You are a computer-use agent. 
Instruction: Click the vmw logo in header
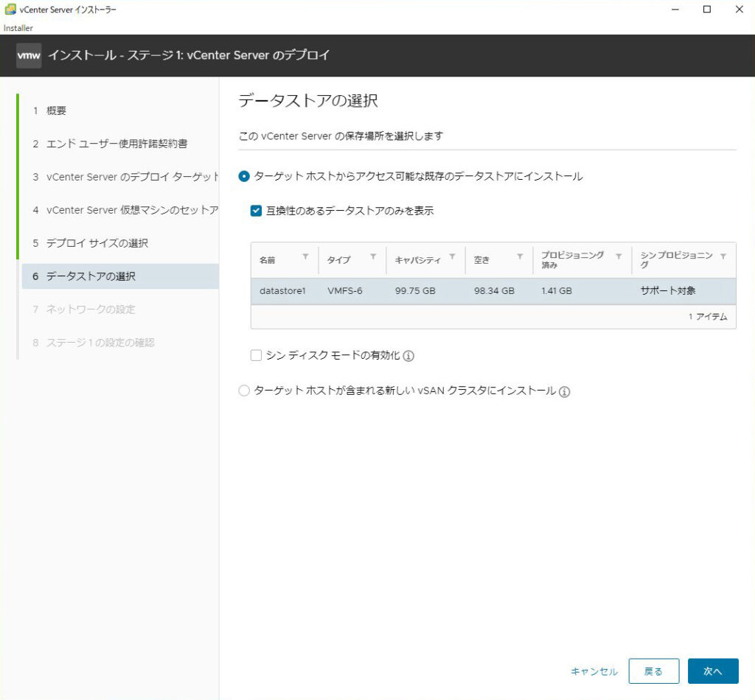29,55
